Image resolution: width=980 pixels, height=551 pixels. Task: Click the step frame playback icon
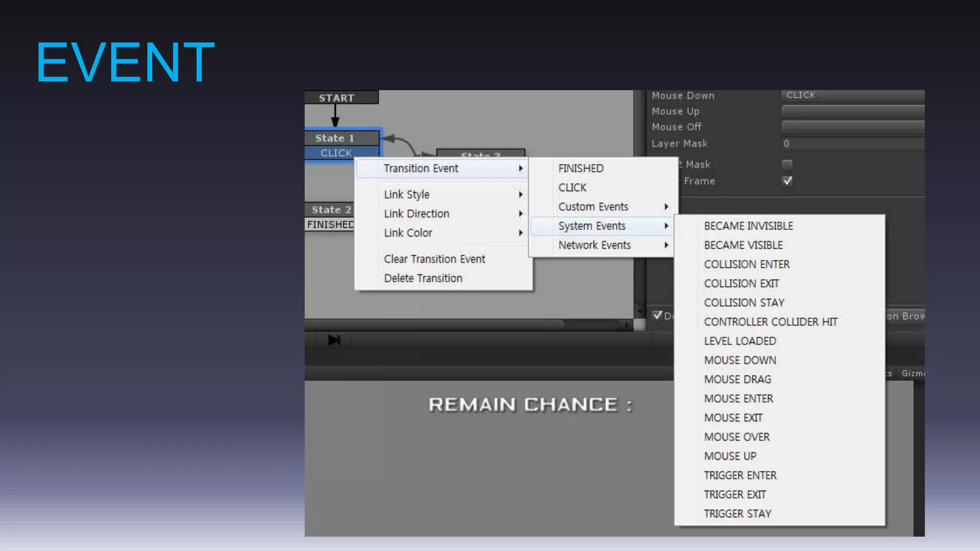(334, 340)
